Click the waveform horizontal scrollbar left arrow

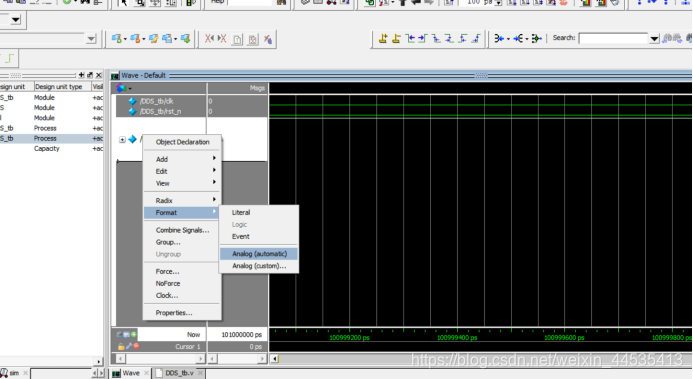click(274, 358)
